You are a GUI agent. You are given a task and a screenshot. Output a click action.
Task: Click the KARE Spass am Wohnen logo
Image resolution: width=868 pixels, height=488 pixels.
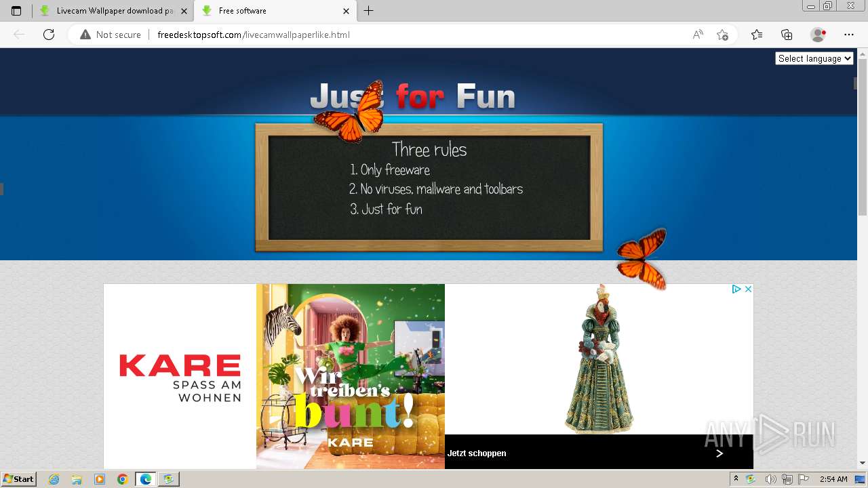[x=180, y=377]
